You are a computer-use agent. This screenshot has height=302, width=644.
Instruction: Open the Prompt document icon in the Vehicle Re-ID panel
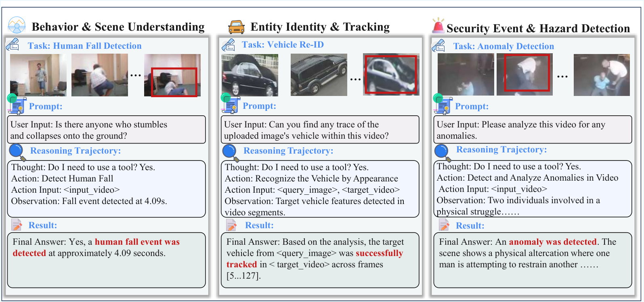coord(231,103)
